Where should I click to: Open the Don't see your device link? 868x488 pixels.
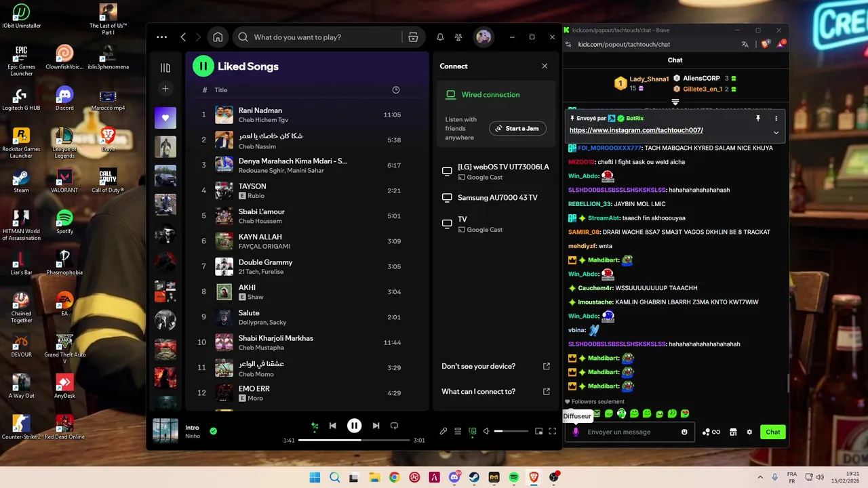pos(495,366)
